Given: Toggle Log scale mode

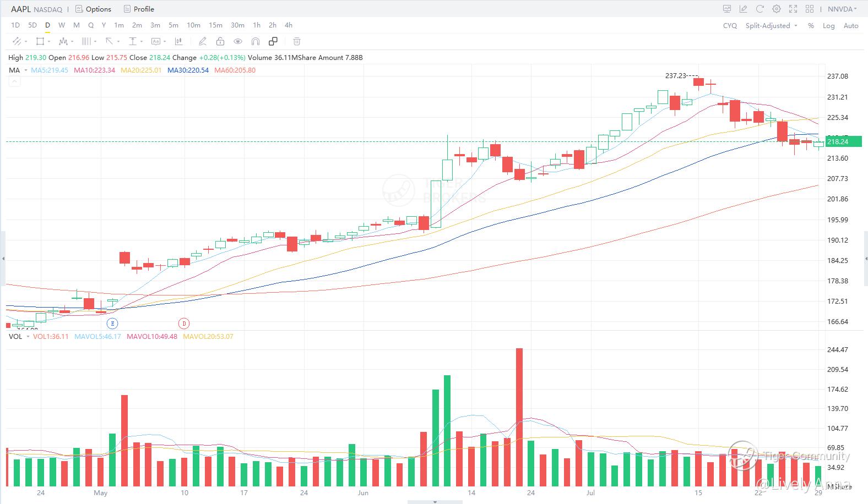Looking at the screenshot, I should 829,26.
